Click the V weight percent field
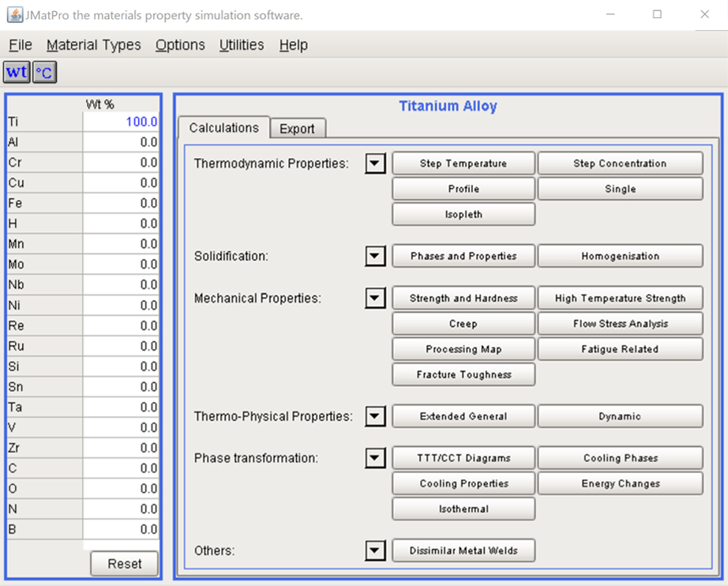This screenshot has width=728, height=586. pos(121,428)
